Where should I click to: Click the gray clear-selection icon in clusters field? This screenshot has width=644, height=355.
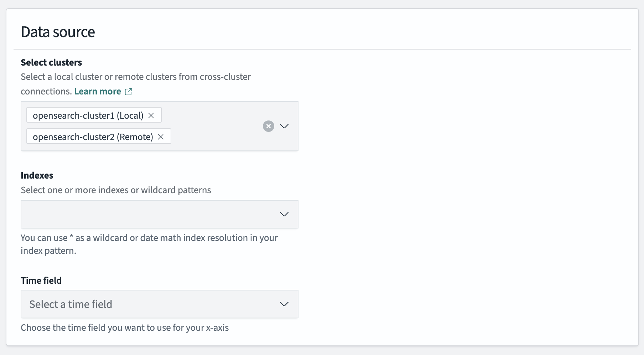click(268, 126)
